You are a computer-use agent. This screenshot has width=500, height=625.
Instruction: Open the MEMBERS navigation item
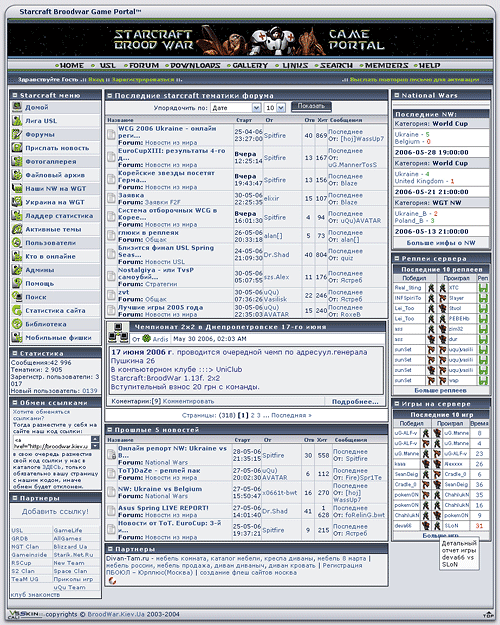point(386,65)
